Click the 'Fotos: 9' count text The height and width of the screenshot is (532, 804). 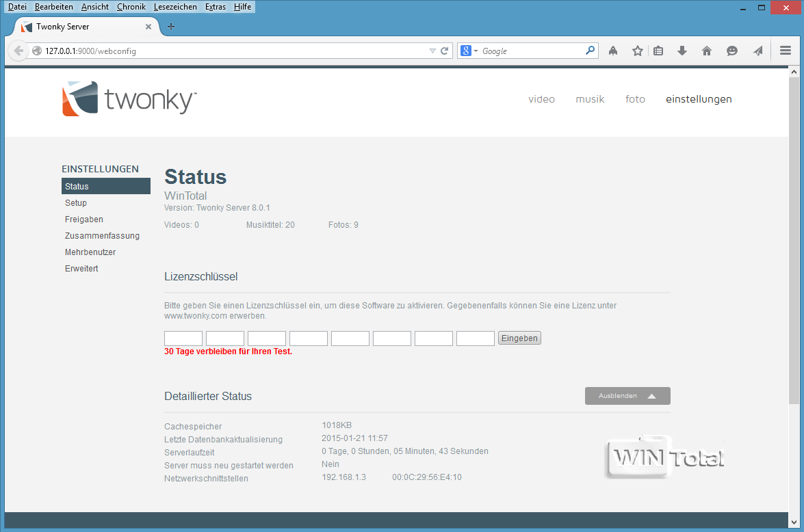coord(343,225)
